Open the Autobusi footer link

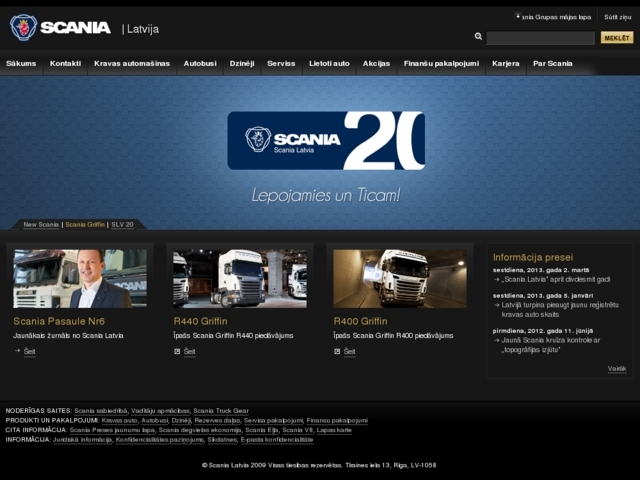pos(155,420)
